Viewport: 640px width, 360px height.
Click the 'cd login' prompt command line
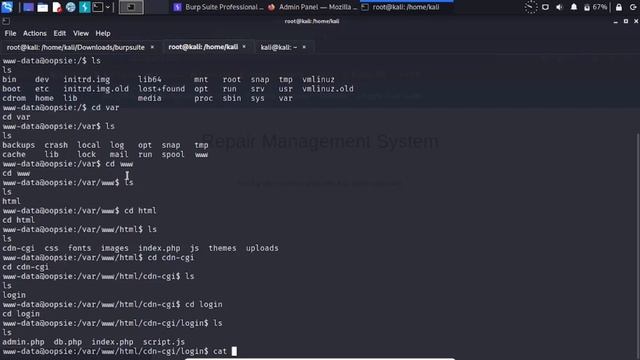(x=113, y=304)
